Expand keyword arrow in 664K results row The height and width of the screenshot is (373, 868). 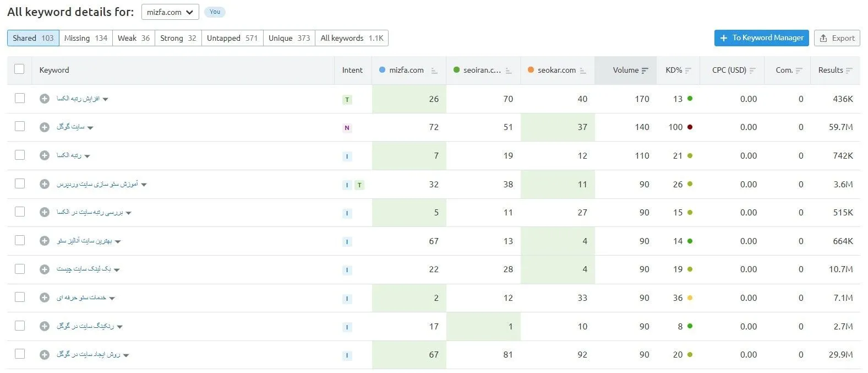pyautogui.click(x=118, y=242)
